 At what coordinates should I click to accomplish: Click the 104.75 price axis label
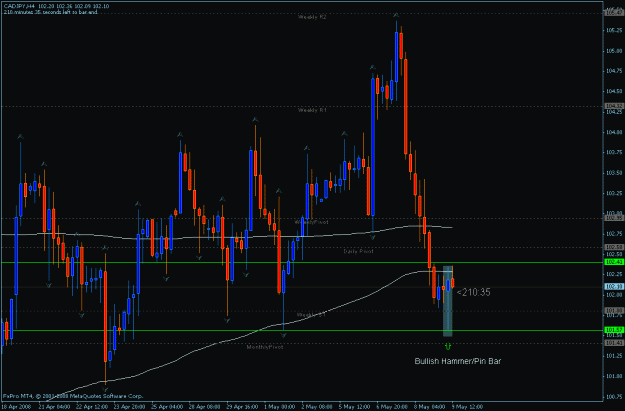coord(614,71)
